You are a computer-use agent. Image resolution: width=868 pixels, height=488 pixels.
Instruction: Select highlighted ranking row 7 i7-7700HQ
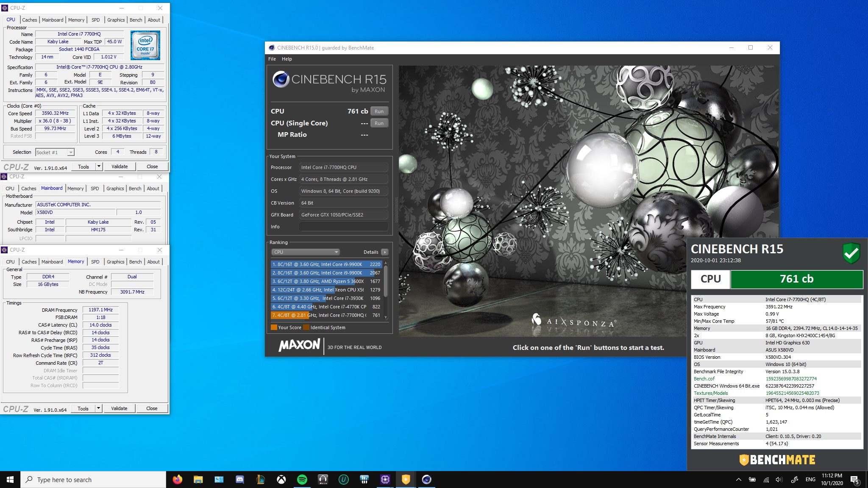(326, 315)
